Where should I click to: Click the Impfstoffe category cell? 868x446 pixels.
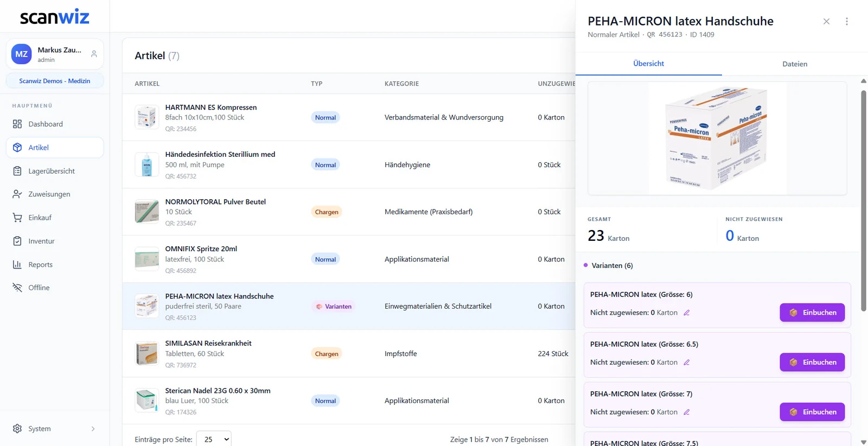coord(401,354)
